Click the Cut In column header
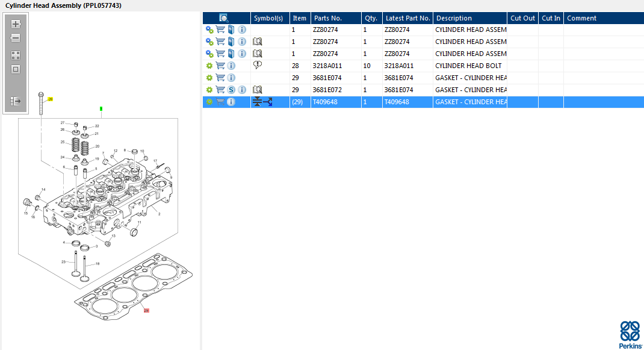Image resolution: width=644 pixels, height=350 pixels. point(551,18)
